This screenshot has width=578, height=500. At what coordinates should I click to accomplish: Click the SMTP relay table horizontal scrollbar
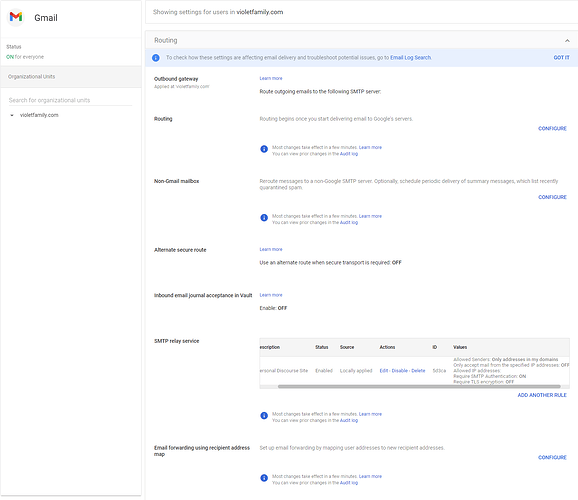tap(419, 386)
